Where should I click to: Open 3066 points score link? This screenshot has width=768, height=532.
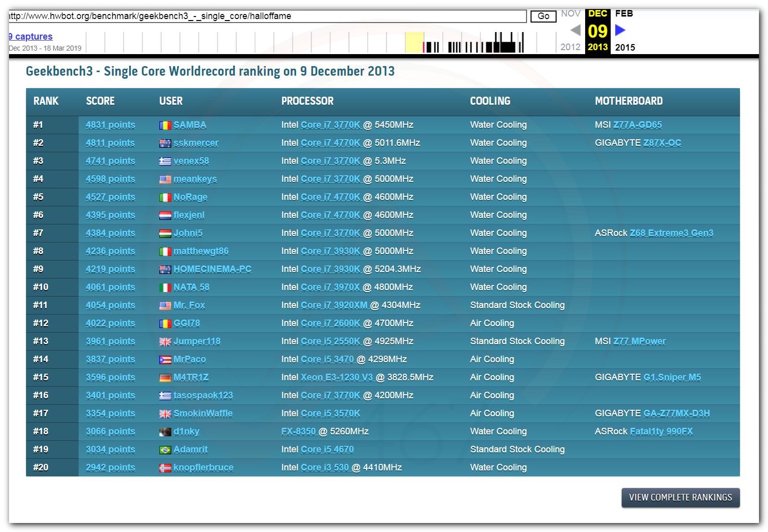(x=110, y=431)
